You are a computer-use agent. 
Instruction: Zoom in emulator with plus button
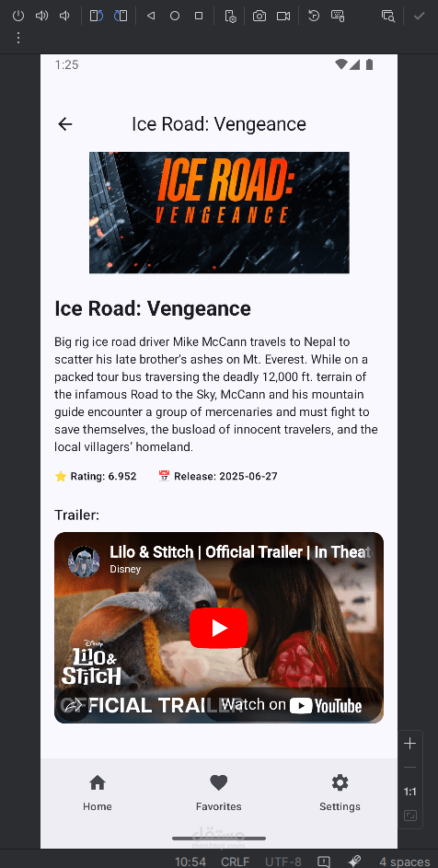click(409, 744)
